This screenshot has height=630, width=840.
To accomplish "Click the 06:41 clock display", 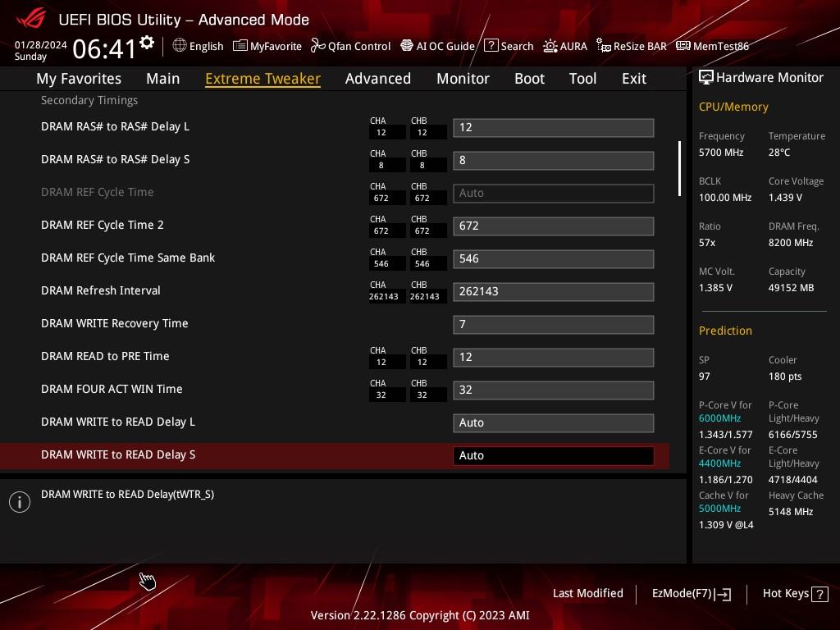I will (x=104, y=48).
